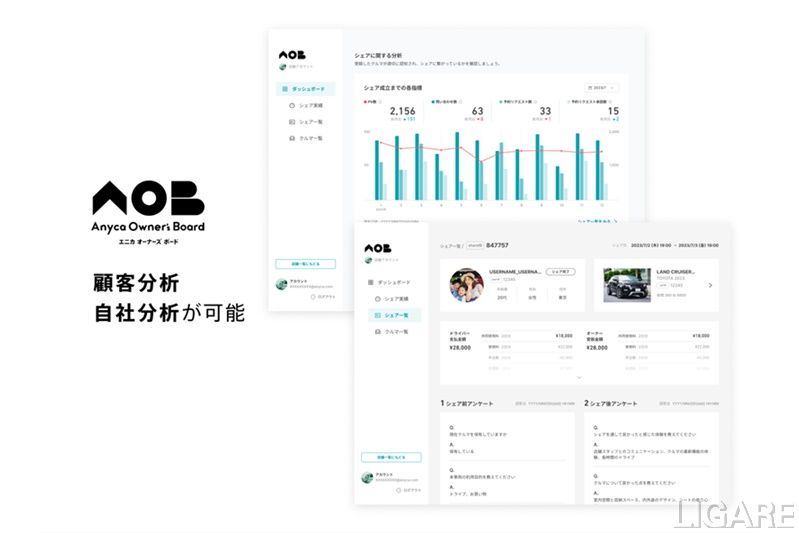The width and height of the screenshot is (799, 533).
Task: Click the highlighted シェア一覧 icon in front panel
Action: (376, 315)
